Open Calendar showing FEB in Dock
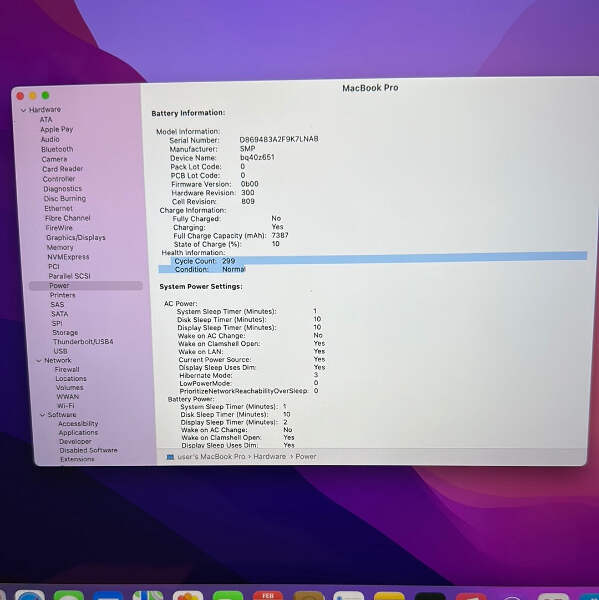The height and width of the screenshot is (600, 599). click(268, 595)
